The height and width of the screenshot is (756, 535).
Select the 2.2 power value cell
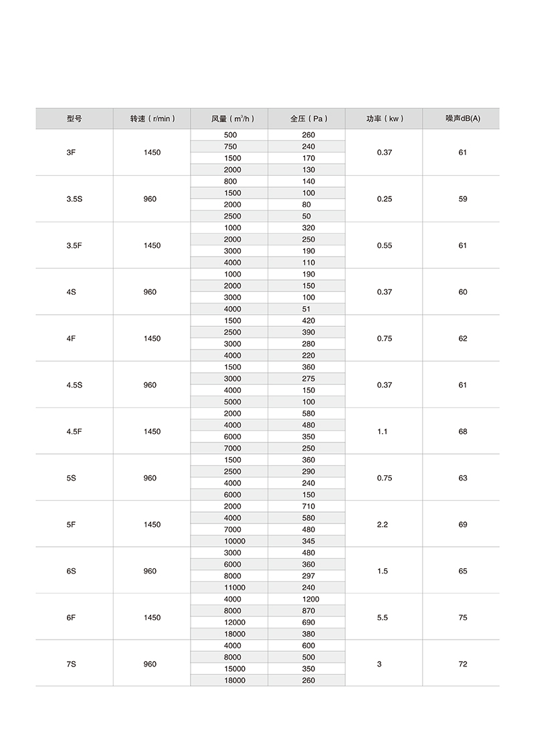tap(383, 525)
